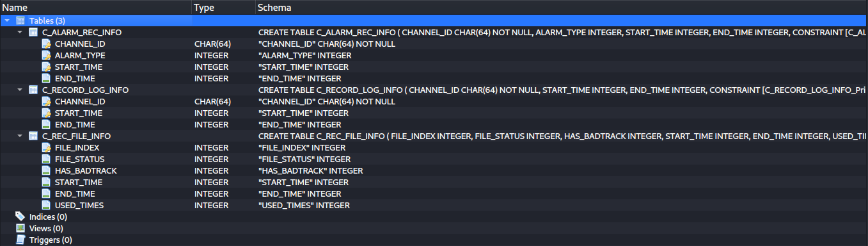Click the C_ALARM_REC_INFO table icon

(34, 32)
